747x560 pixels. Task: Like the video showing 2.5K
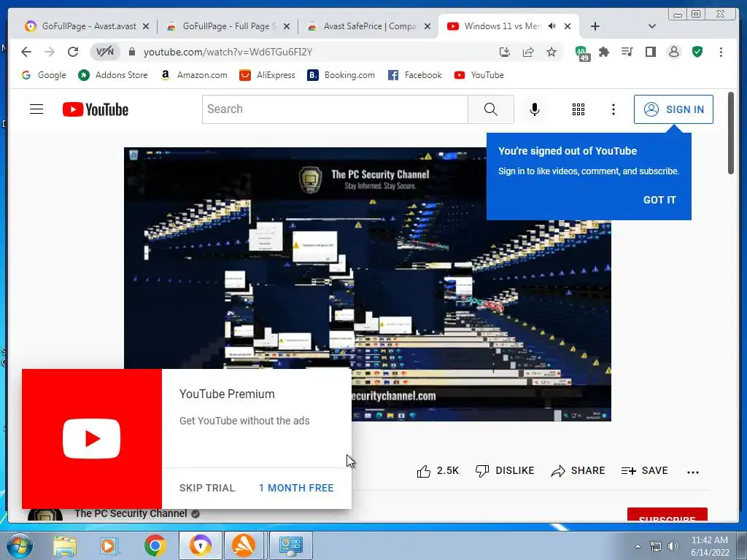(x=438, y=471)
